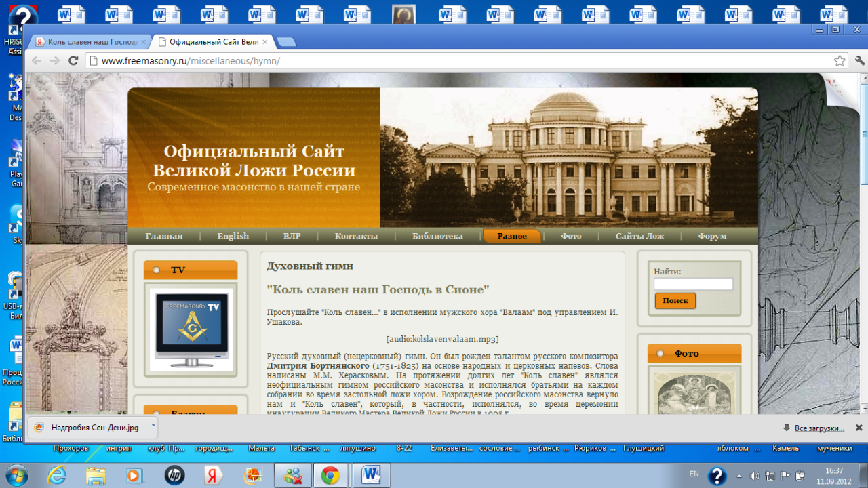Go to the Форум navigation item

(712, 236)
